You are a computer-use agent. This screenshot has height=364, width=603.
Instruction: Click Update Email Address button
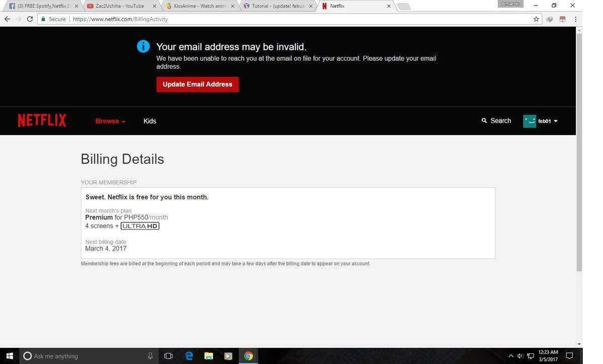(197, 84)
